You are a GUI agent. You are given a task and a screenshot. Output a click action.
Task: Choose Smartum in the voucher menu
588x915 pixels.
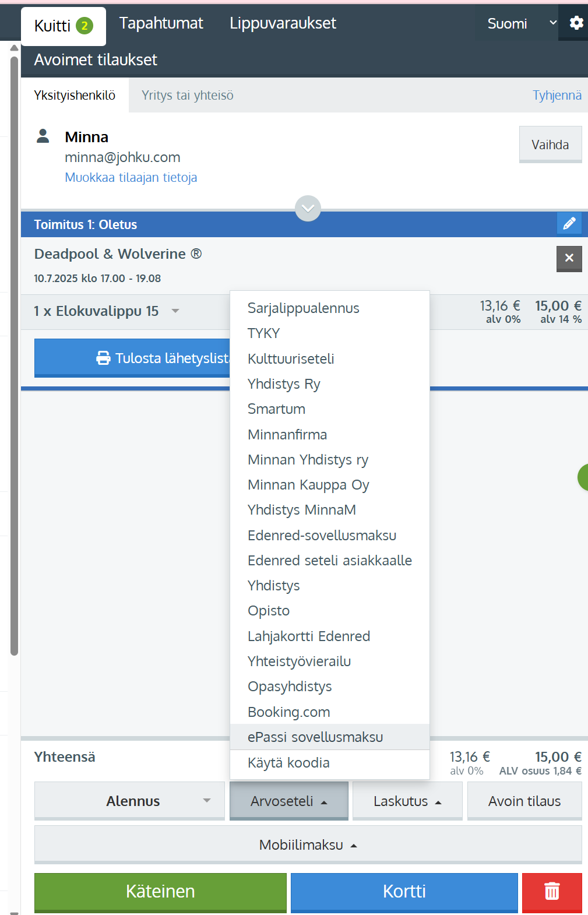(x=276, y=409)
